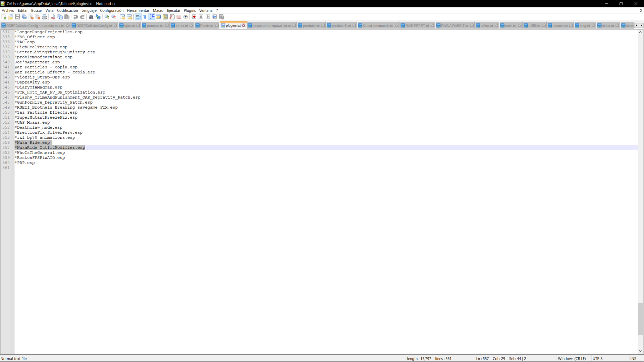Click the scrollbar down arrow
The height and width of the screenshot is (362, 644).
coord(640,351)
